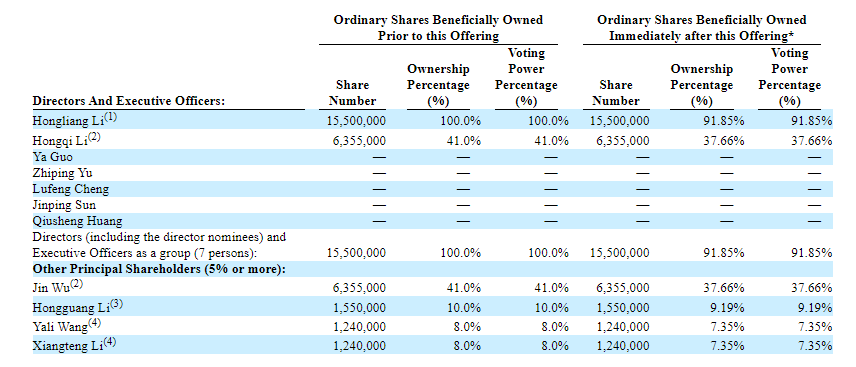Click the Qiusheng Huang row label
This screenshot has height=367, width=856.
(77, 221)
